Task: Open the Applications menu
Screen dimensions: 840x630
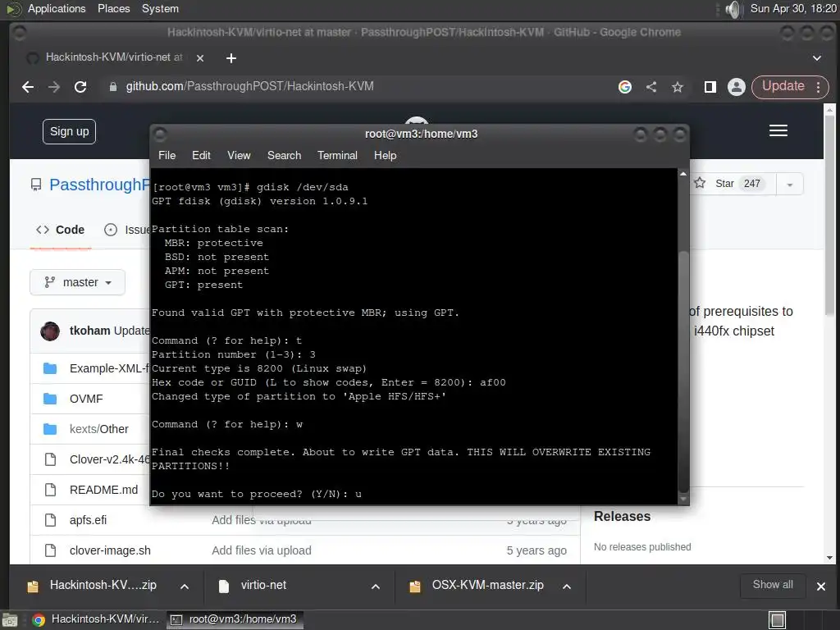Action: [x=57, y=8]
